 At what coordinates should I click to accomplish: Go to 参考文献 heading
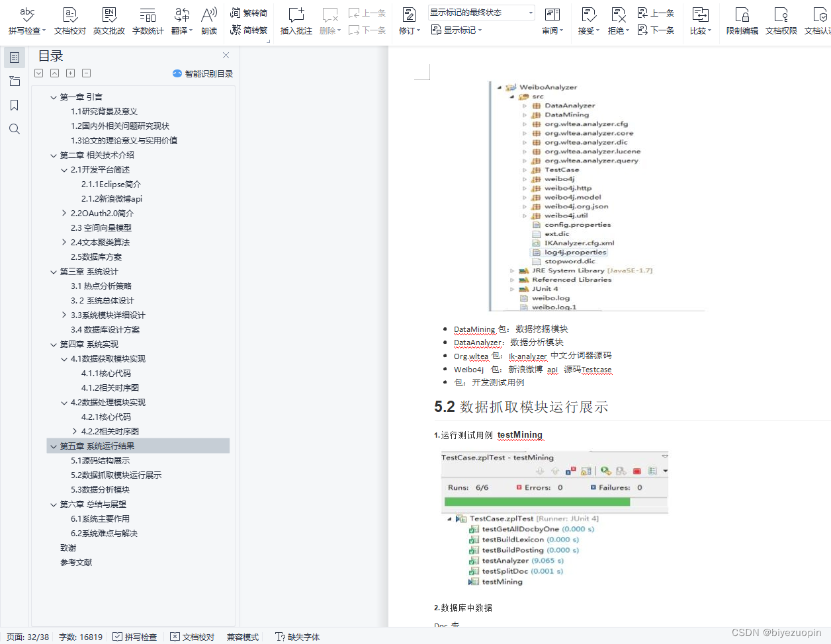click(76, 563)
